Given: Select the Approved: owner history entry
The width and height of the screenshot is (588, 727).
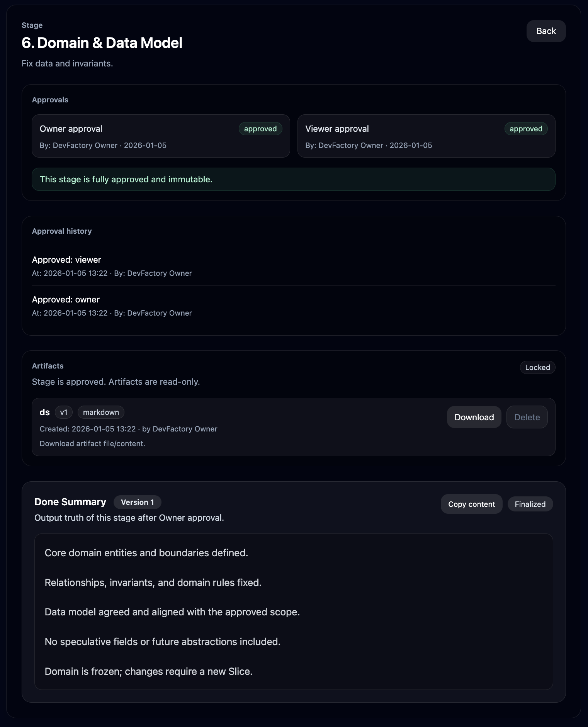Looking at the screenshot, I should pos(112,306).
